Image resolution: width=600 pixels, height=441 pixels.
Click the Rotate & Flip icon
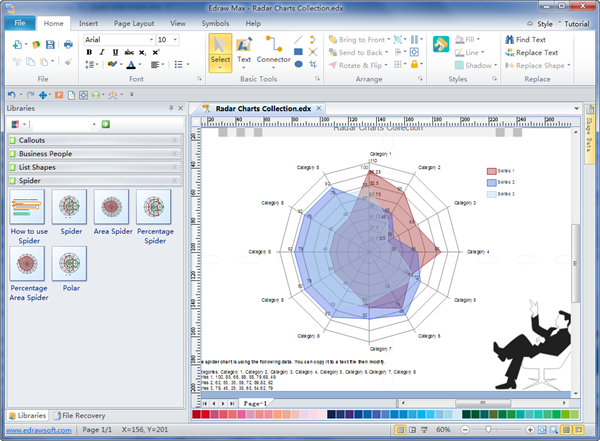333,65
